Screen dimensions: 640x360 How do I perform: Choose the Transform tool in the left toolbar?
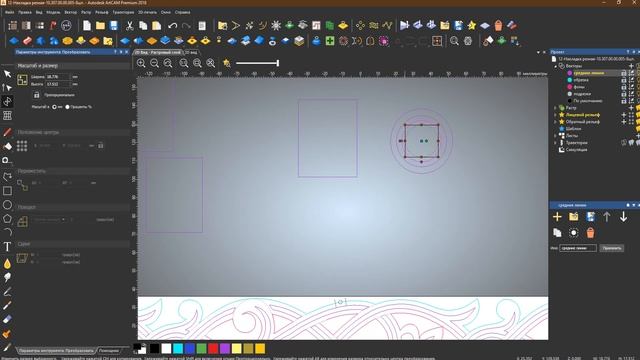(x=7, y=101)
